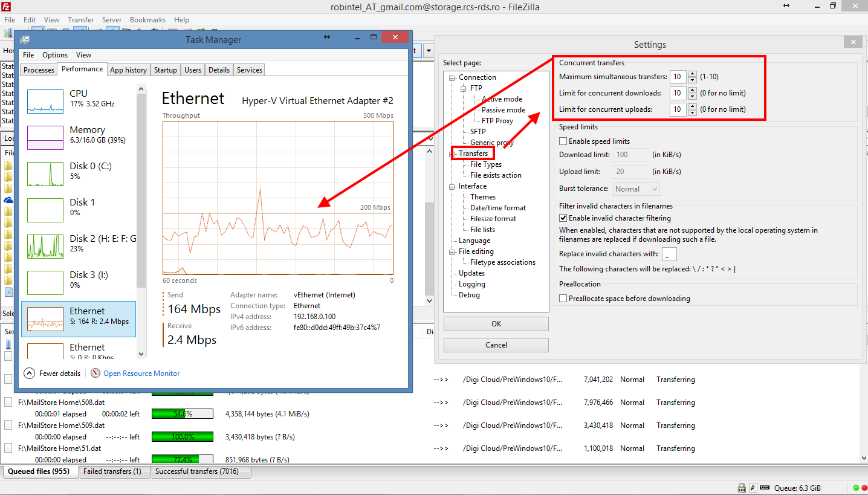Viewport: 868px width, 495px height.
Task: Open FileZilla Transfer menu
Action: point(81,20)
